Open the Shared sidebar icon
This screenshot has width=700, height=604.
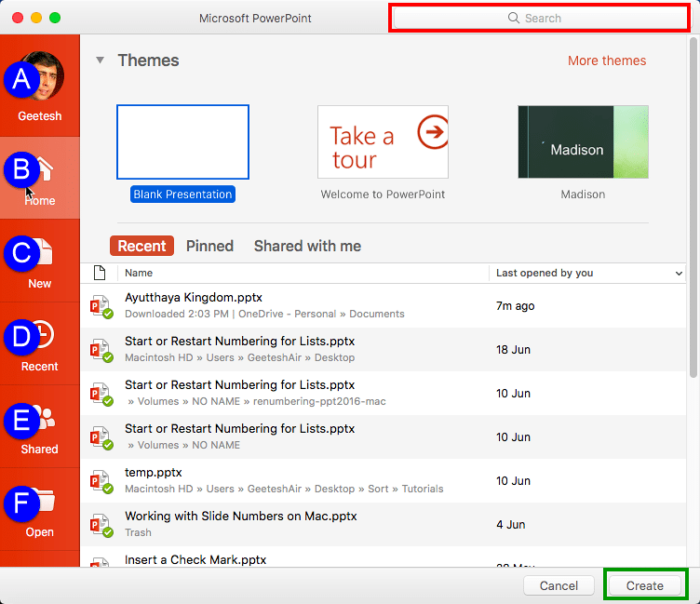pyautogui.click(x=41, y=419)
